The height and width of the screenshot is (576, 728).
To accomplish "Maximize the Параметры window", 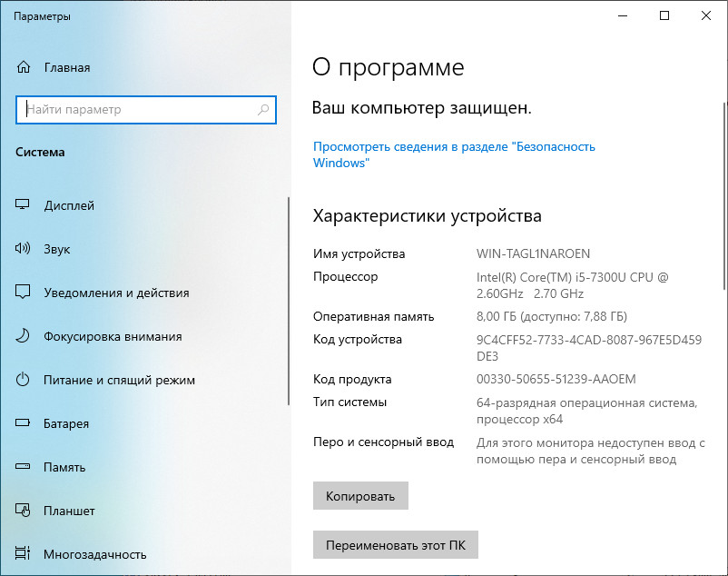I will pos(664,15).
